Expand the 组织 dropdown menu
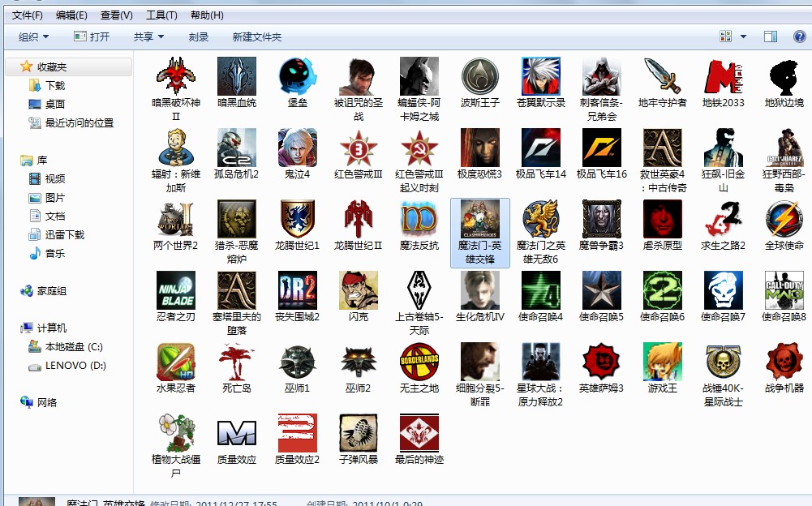The height and width of the screenshot is (506, 812). tap(33, 36)
